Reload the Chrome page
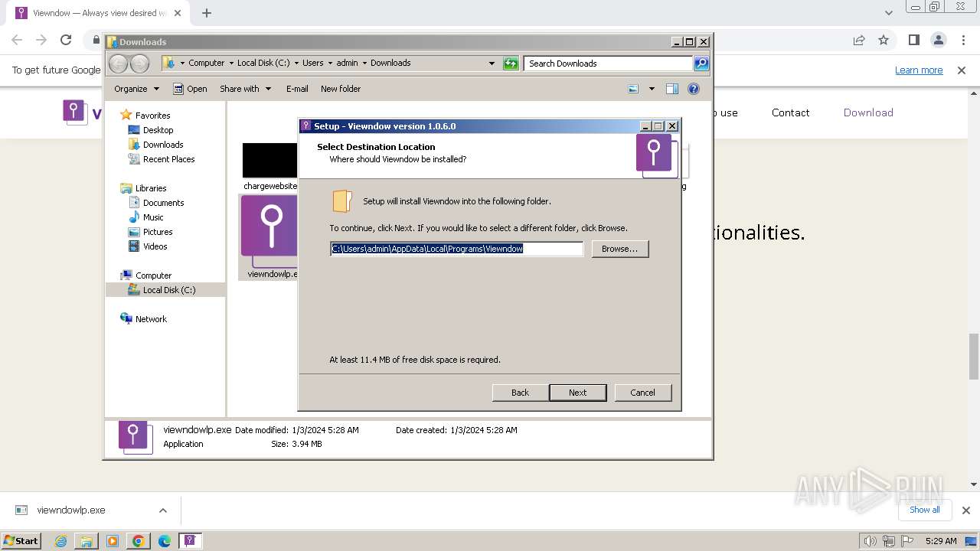Image resolution: width=980 pixels, height=551 pixels. tap(66, 40)
